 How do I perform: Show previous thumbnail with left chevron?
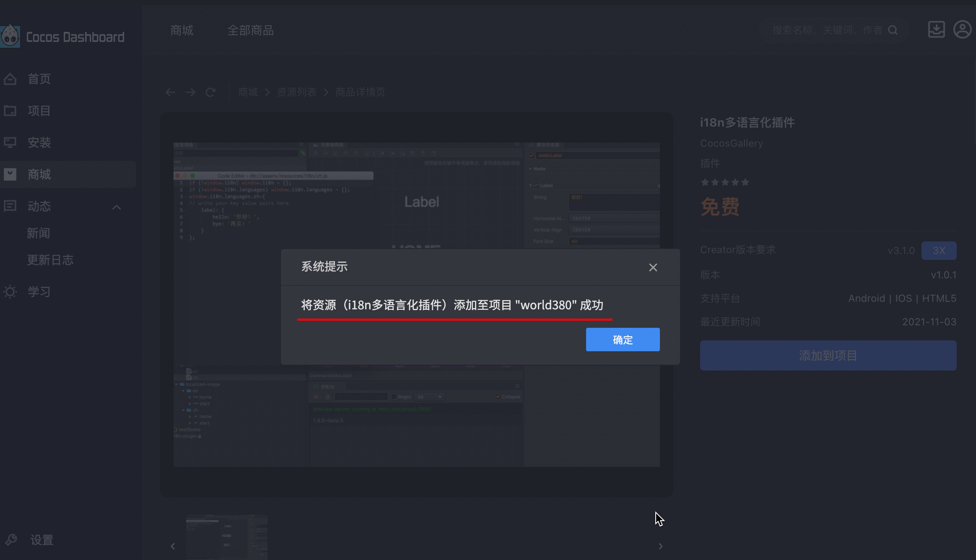coord(173,546)
